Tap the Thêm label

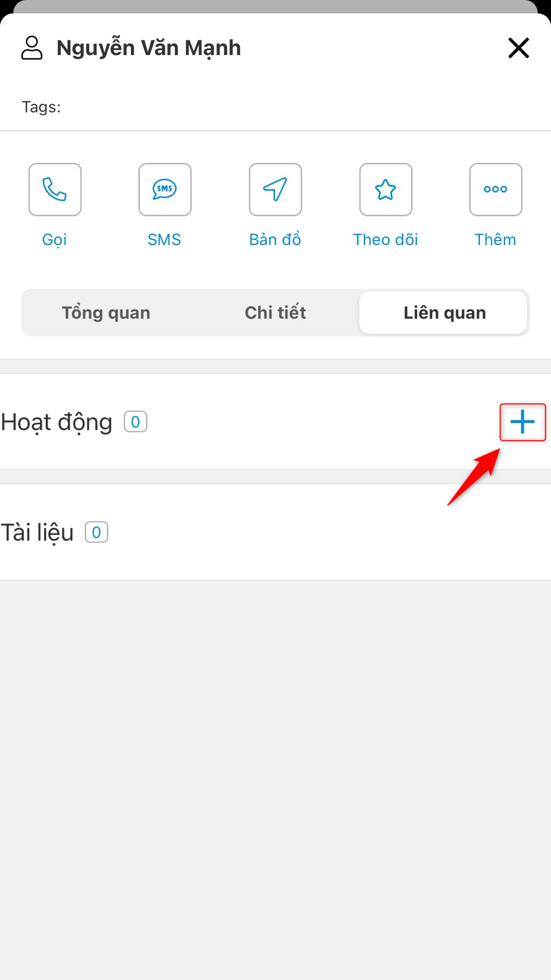click(x=495, y=239)
